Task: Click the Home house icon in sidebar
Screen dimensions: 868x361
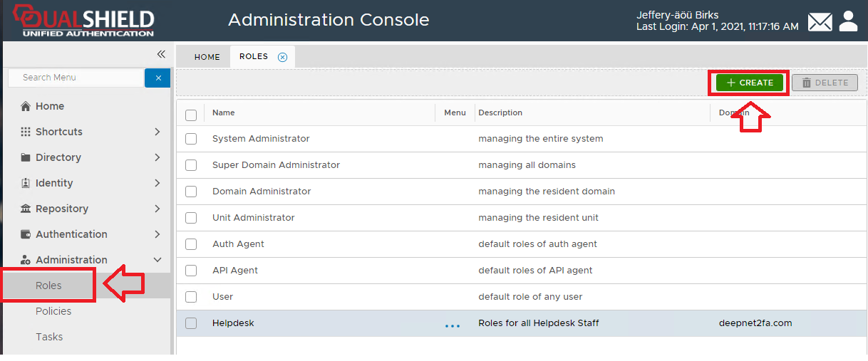Action: point(26,106)
